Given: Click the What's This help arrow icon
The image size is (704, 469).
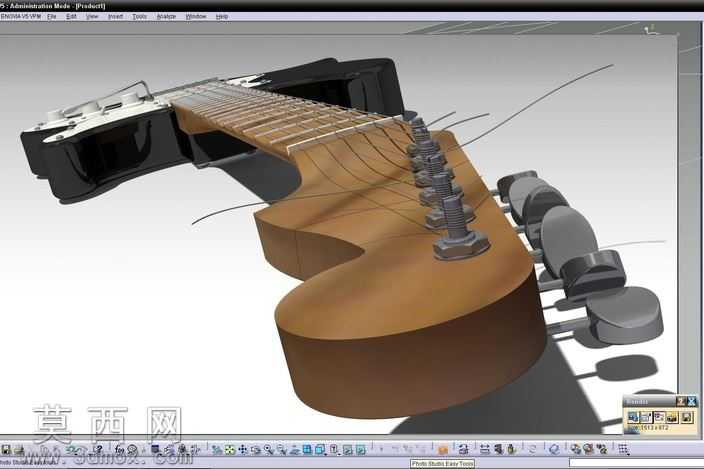Looking at the screenshot, I should tap(98, 449).
